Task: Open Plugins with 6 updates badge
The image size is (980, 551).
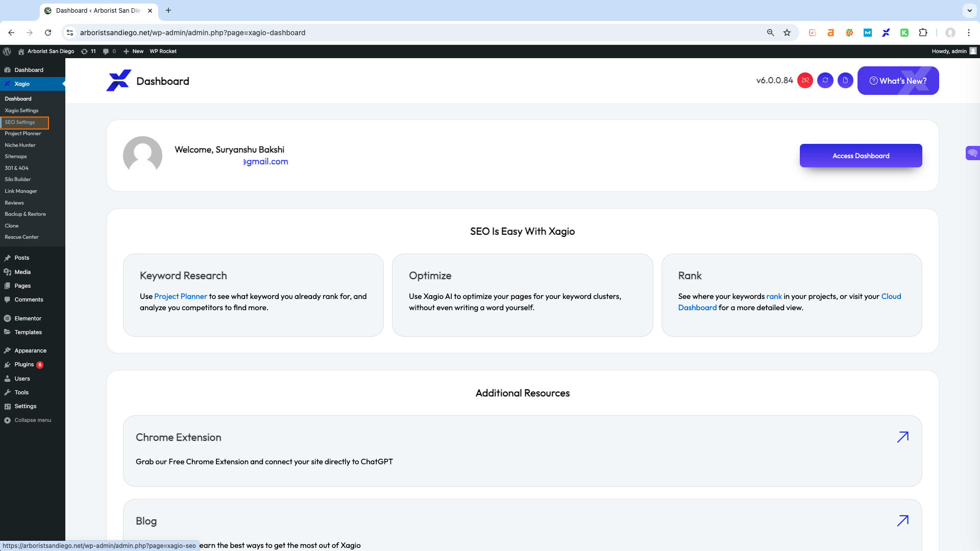Action: (24, 365)
